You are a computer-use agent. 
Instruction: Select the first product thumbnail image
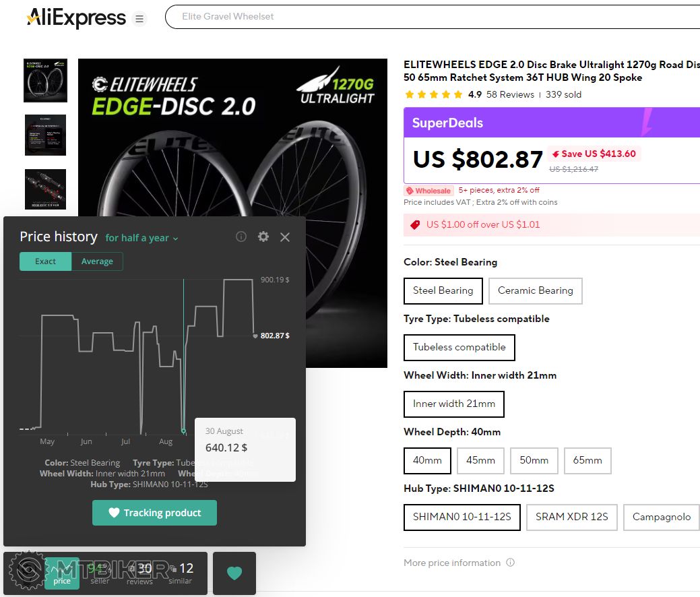point(45,81)
